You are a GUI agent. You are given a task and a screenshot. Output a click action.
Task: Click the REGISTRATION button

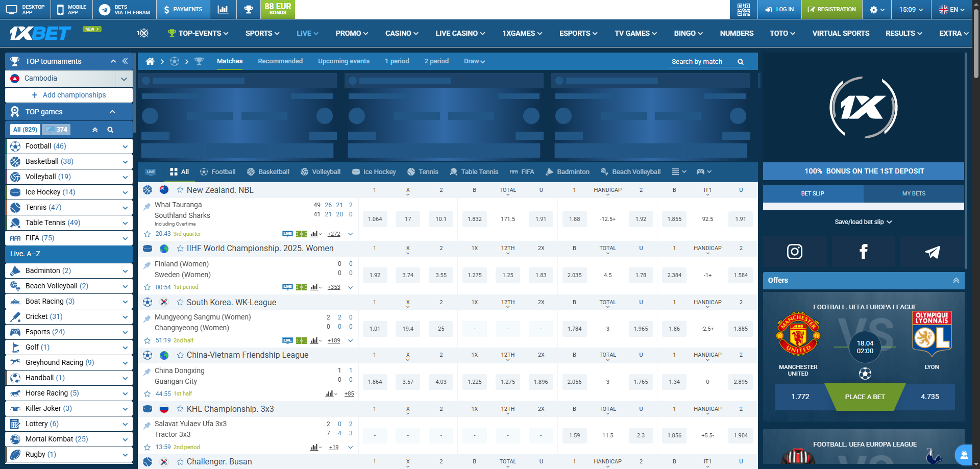pyautogui.click(x=831, y=9)
